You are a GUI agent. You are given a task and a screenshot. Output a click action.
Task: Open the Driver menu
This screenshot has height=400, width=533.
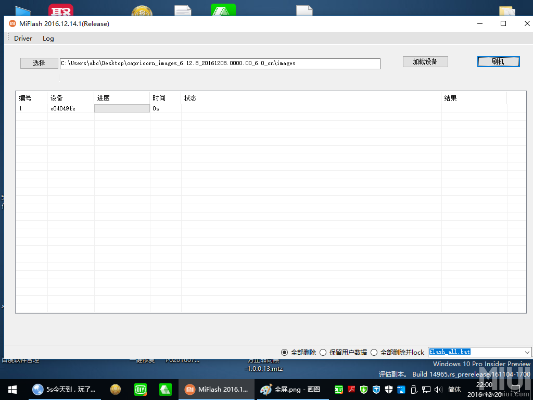[23, 38]
